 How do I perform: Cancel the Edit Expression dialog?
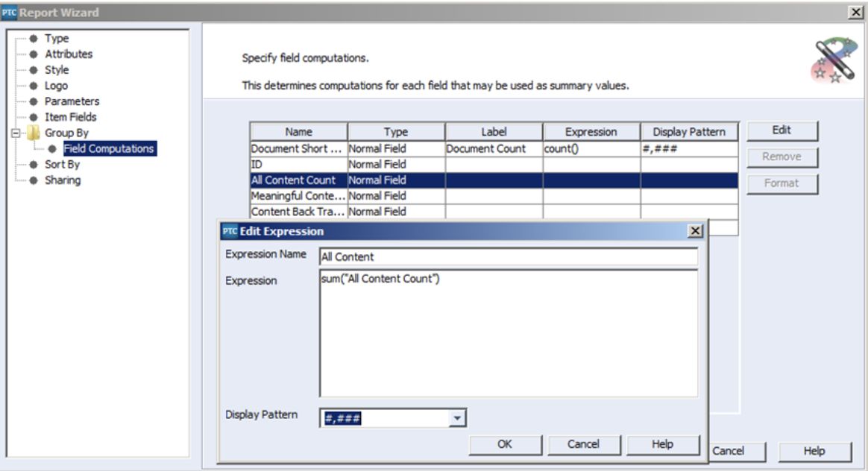click(583, 444)
